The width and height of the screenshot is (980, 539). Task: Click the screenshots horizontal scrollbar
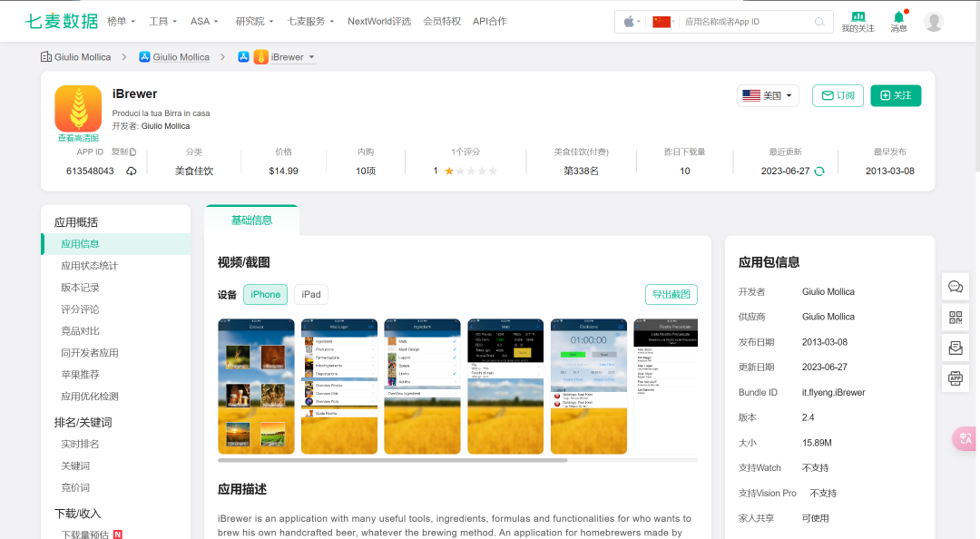(x=393, y=460)
